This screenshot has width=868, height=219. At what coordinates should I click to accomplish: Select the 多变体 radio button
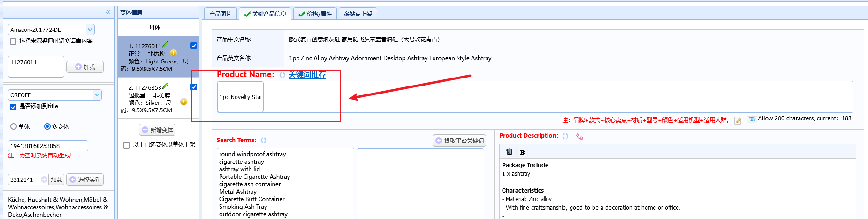47,126
